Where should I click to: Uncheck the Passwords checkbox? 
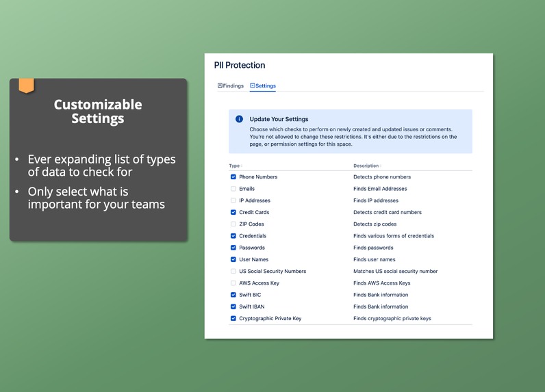(233, 248)
